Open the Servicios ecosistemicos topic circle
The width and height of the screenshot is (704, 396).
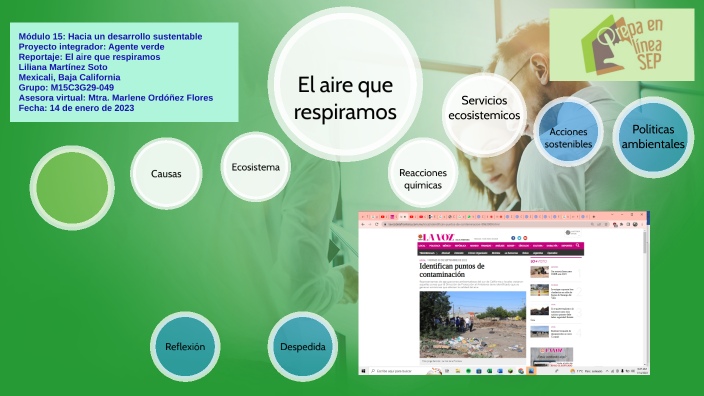(x=484, y=115)
